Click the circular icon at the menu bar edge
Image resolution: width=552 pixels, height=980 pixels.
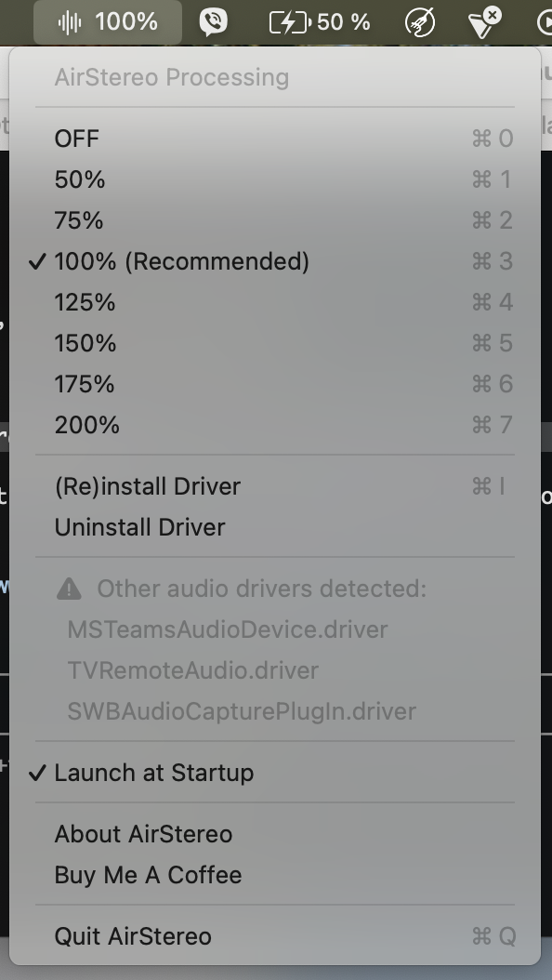(546, 20)
